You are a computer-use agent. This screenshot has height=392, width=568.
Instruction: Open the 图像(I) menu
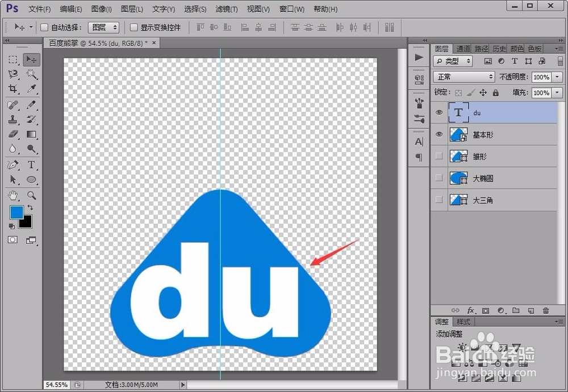point(102,9)
